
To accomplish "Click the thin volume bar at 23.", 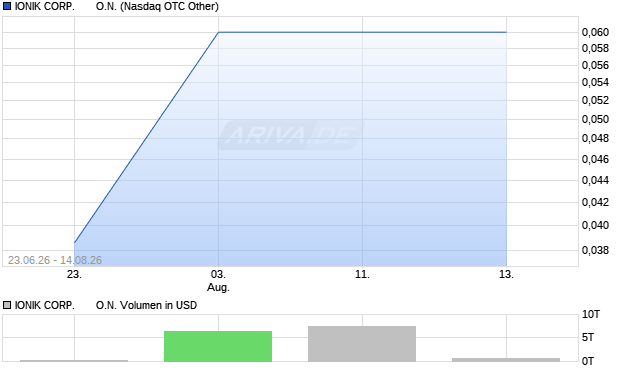I will tap(74, 361).
